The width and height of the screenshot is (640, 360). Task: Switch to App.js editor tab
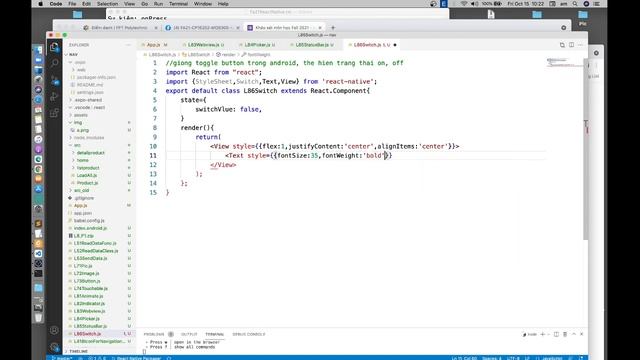(x=153, y=45)
